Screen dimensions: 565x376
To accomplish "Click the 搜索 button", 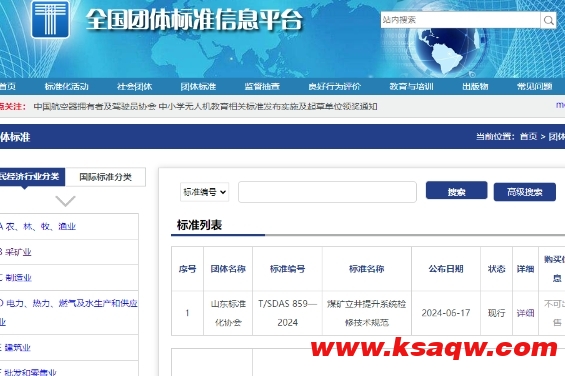I will [x=457, y=190].
